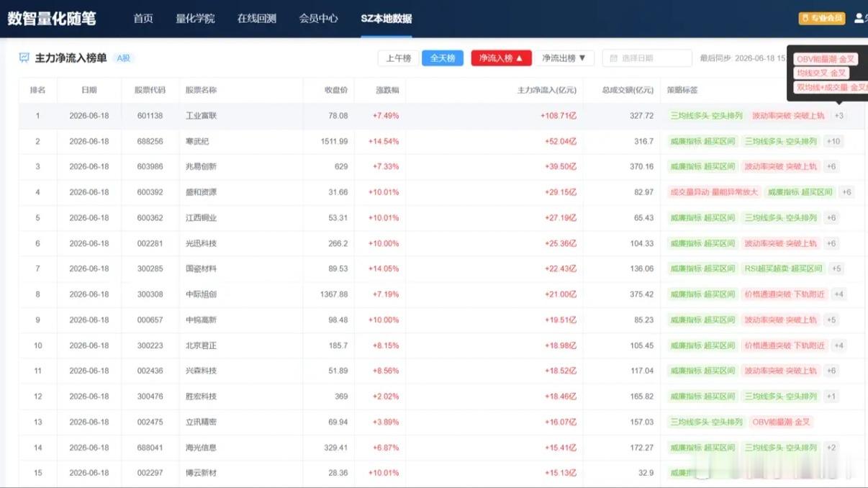This screenshot has width=868, height=488.
Task: Click stock code 603986
Action: (150, 167)
